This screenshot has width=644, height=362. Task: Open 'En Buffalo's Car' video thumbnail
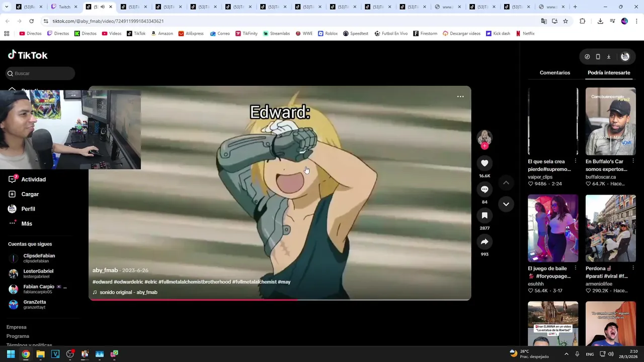[x=610, y=121]
